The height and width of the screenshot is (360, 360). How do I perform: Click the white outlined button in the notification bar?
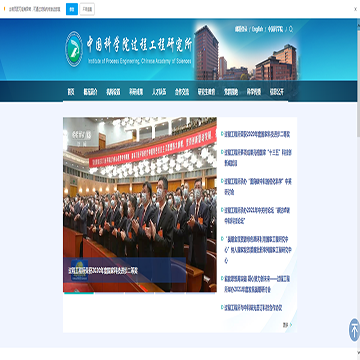(x=87, y=9)
